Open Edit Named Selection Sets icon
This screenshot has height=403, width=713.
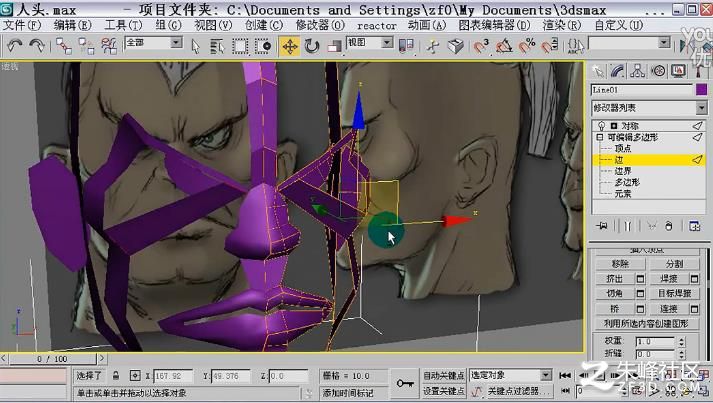coord(575,45)
